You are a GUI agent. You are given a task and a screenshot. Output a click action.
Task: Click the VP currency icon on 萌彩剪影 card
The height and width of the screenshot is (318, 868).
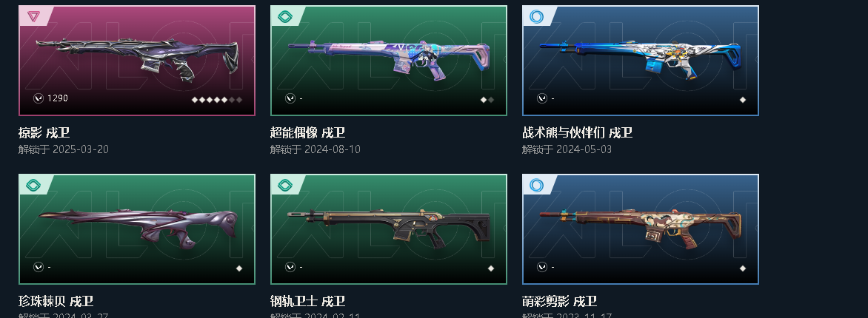(x=542, y=267)
